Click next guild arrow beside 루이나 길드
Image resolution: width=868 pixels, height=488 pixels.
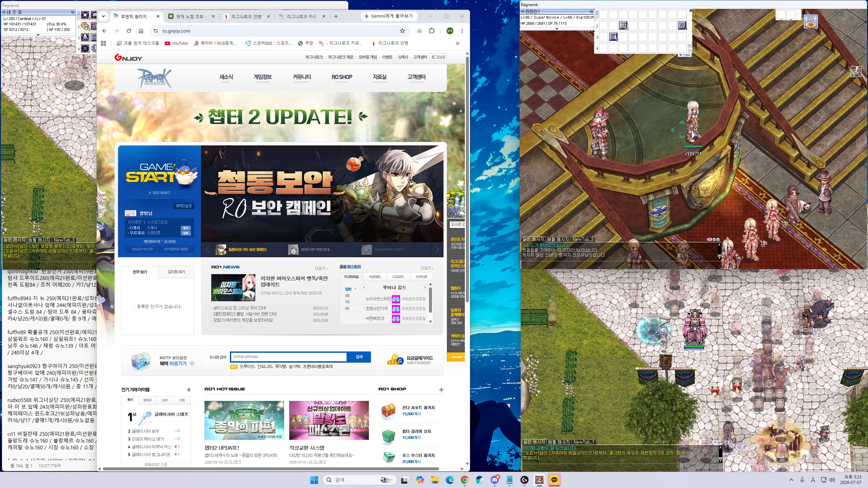[x=425, y=288]
